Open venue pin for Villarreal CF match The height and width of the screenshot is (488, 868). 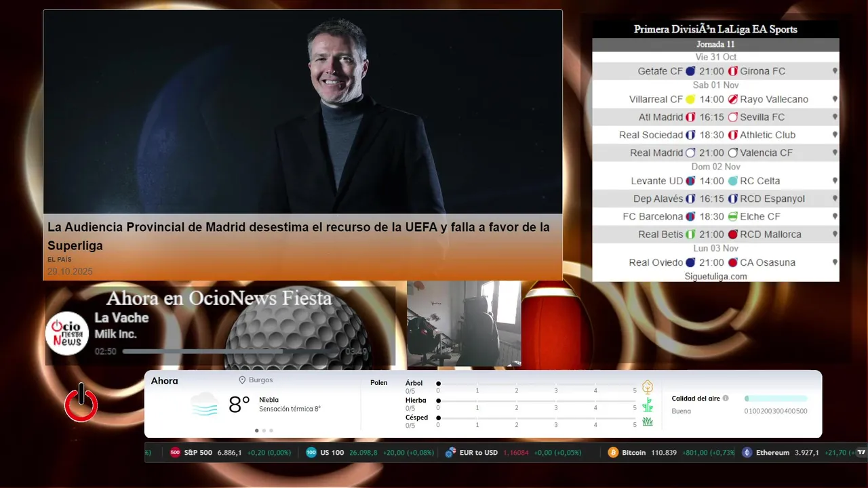835,100
